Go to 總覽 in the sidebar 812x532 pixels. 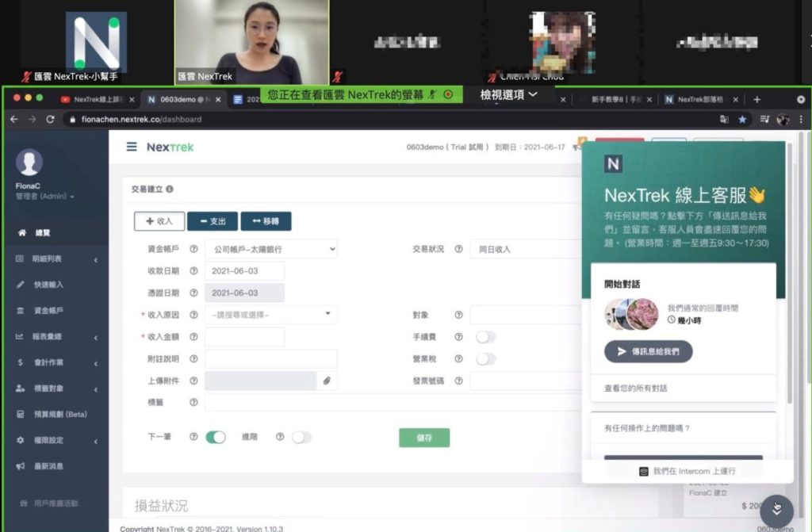(56, 233)
